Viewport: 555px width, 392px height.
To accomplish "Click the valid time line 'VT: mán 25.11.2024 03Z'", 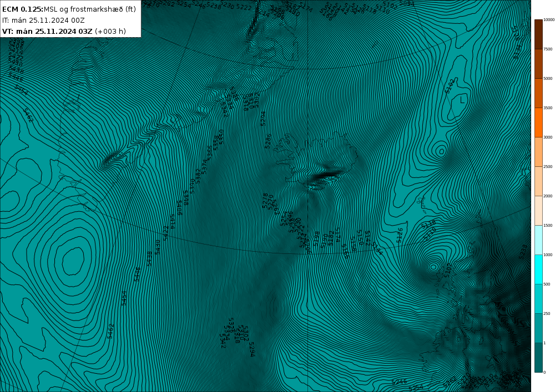I will click(x=47, y=31).
